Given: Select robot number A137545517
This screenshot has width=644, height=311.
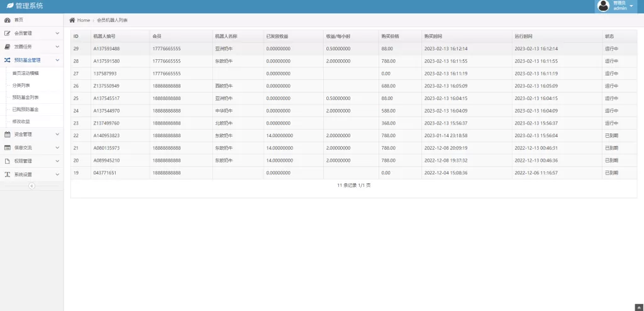Looking at the screenshot, I should pos(106,98).
